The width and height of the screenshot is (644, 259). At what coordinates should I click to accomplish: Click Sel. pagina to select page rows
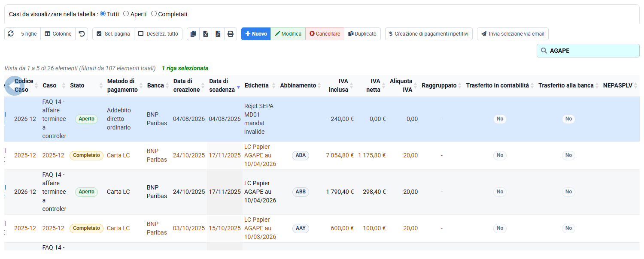coord(113,34)
